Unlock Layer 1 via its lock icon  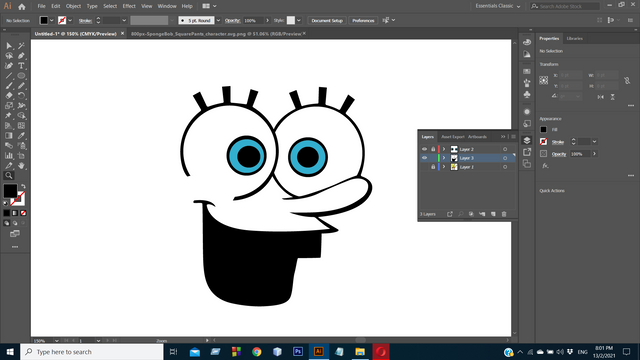tap(433, 167)
